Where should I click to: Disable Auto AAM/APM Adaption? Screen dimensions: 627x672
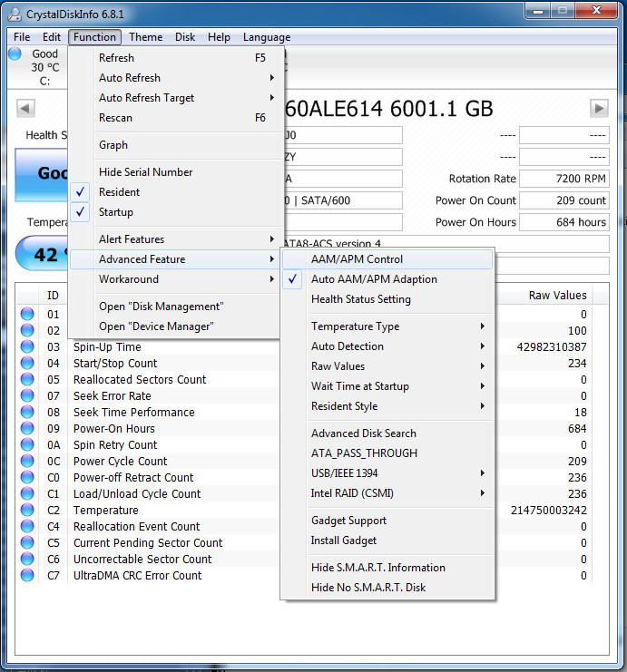387,279
